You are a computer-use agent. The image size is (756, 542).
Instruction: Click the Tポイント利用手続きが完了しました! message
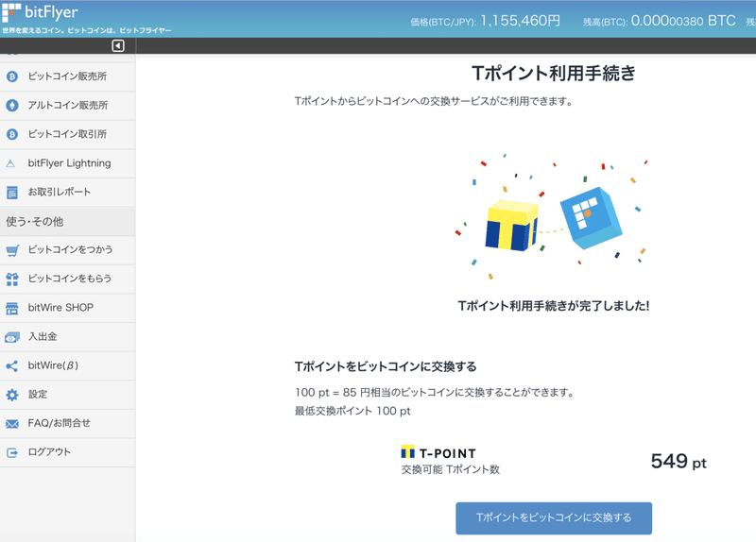(x=554, y=306)
